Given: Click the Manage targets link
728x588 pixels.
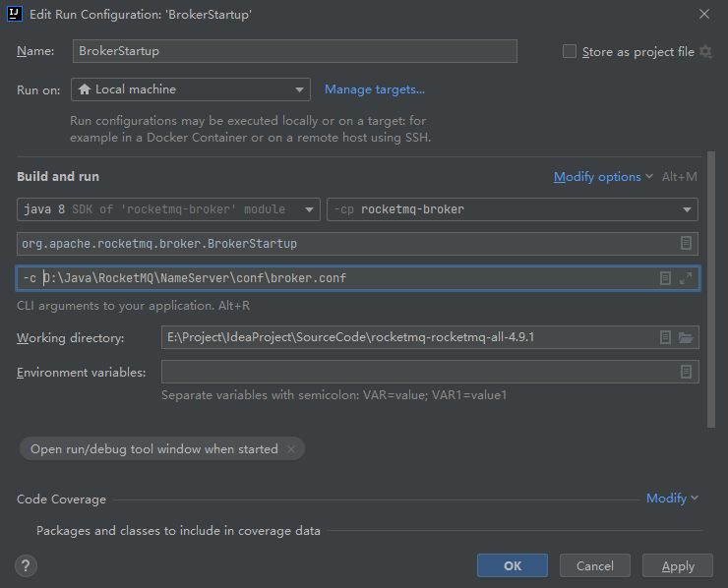Looking at the screenshot, I should point(374,89).
